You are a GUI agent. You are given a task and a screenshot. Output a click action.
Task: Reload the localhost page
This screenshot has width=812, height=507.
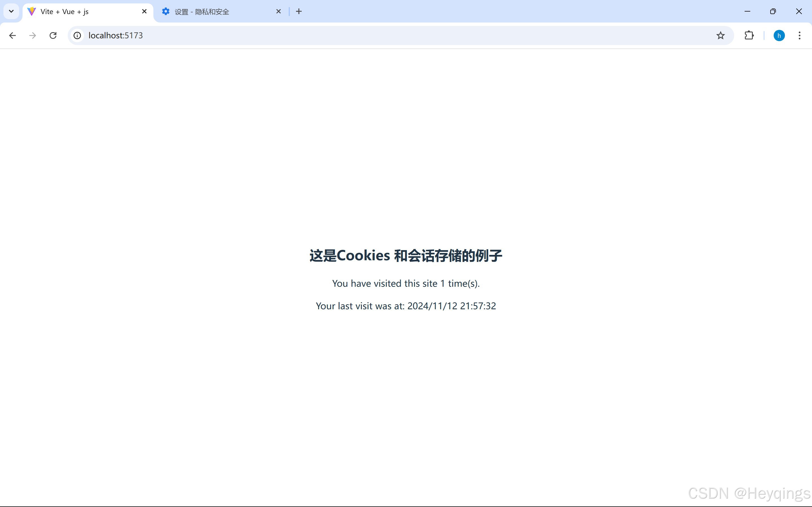[x=53, y=35]
